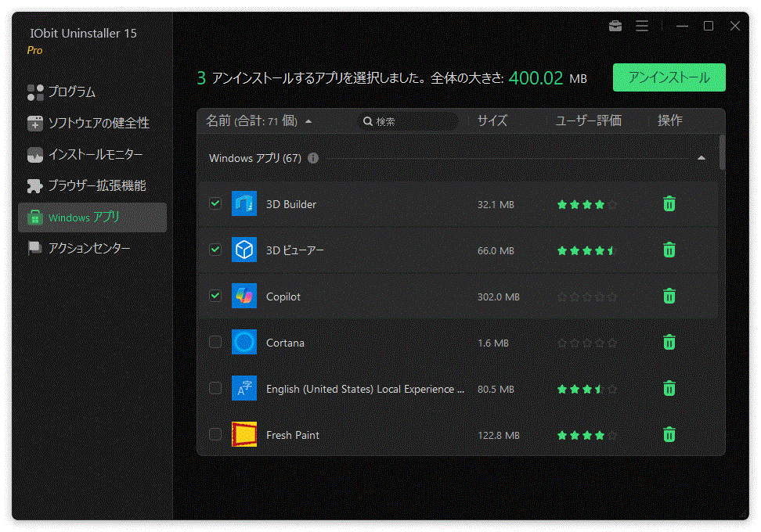The image size is (761, 532).
Task: Click the trash icon for Fresh Paint
Action: point(669,434)
